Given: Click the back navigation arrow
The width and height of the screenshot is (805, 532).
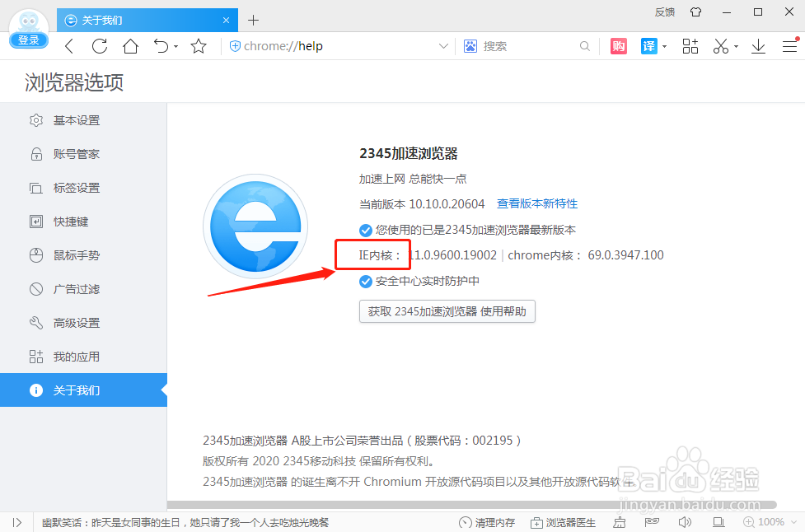Looking at the screenshot, I should [70, 46].
